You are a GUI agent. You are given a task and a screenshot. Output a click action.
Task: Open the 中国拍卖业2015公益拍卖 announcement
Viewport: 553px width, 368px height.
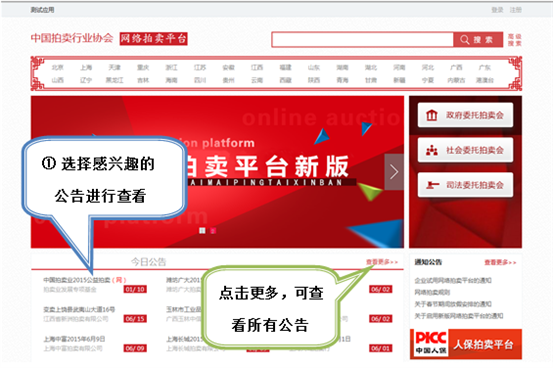coord(85,280)
